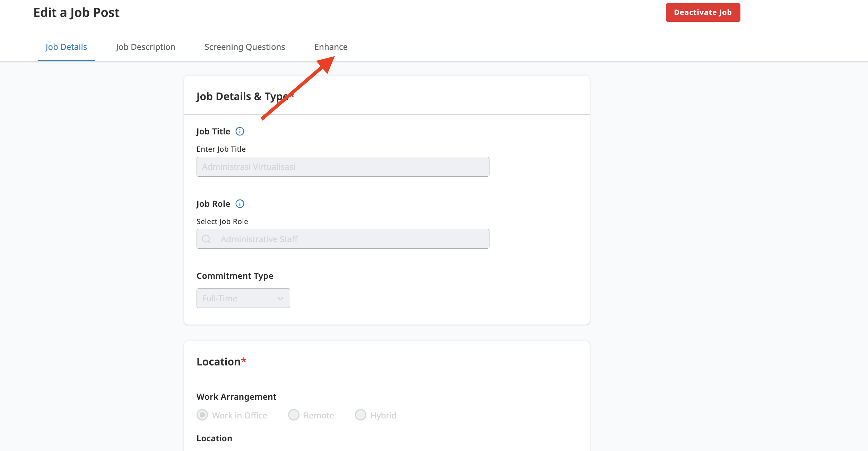
Task: View the Screening Questions tab
Action: pyautogui.click(x=244, y=47)
